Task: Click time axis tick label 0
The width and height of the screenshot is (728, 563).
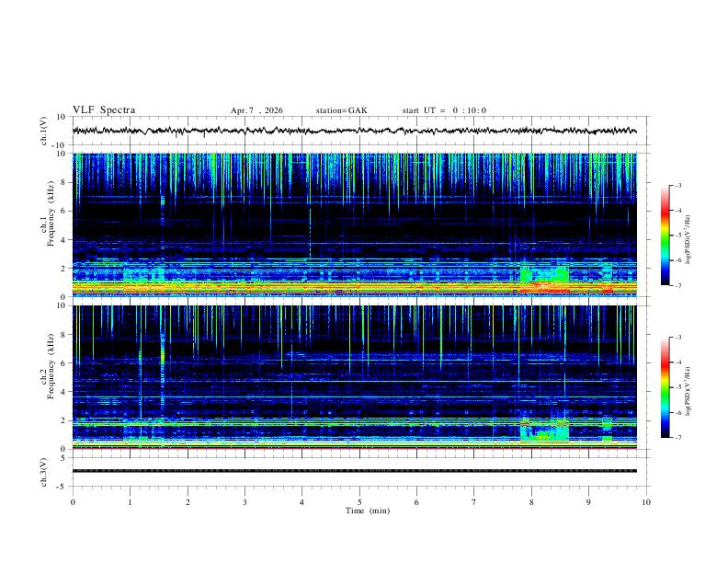Action: [x=73, y=502]
